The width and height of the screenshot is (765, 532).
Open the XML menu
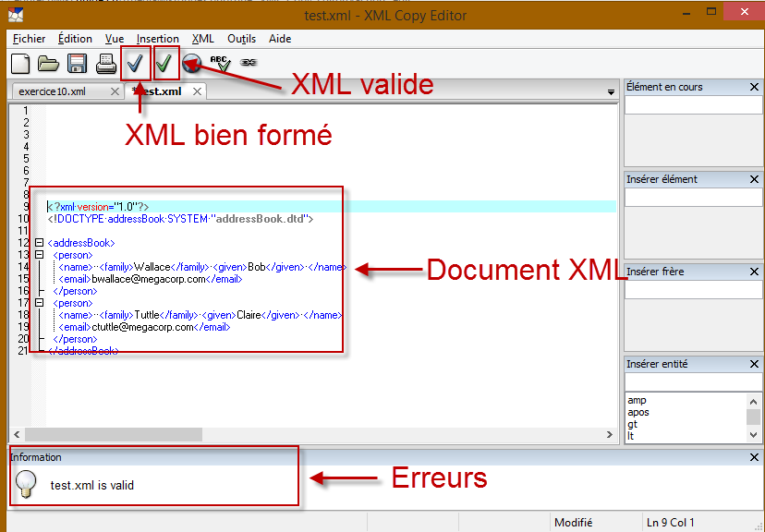click(202, 39)
